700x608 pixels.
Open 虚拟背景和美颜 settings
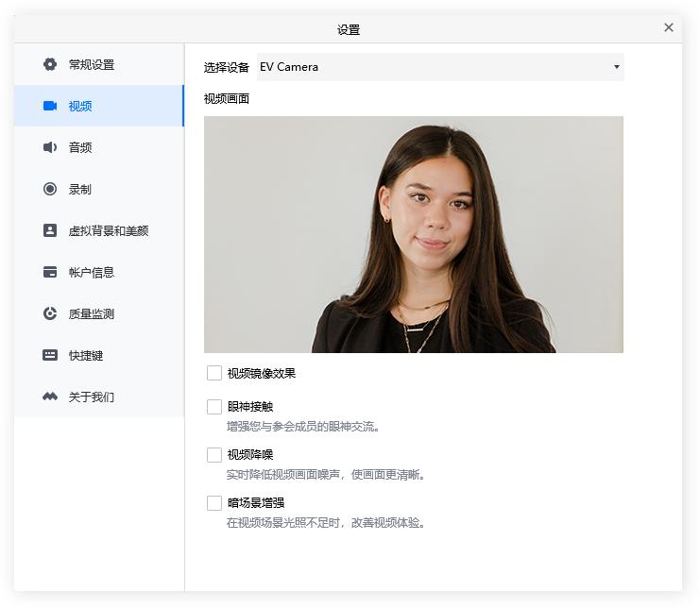coord(99,230)
